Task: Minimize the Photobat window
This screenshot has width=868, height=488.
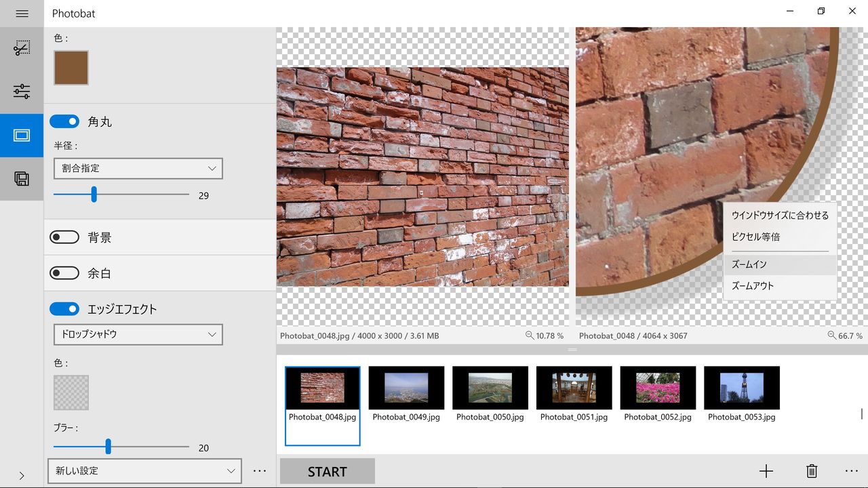Action: pos(791,11)
